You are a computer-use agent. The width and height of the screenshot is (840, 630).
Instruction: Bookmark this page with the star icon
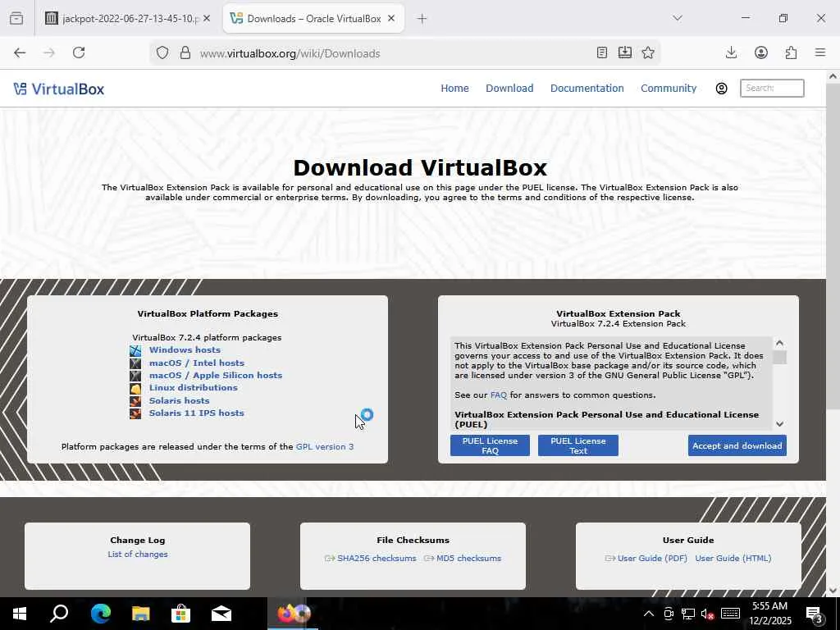click(x=648, y=52)
